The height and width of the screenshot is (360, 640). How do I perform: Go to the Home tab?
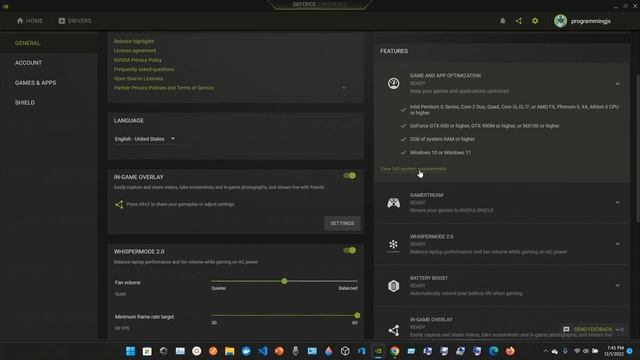[x=29, y=21]
